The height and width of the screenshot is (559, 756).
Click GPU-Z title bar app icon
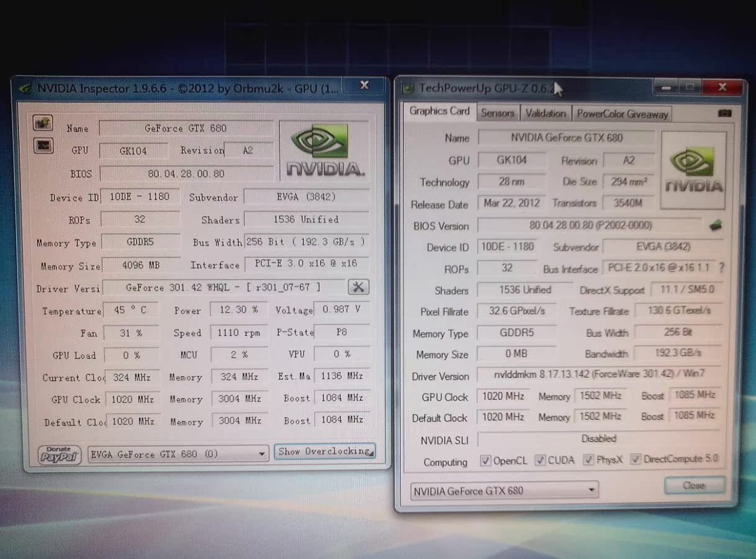(x=408, y=88)
